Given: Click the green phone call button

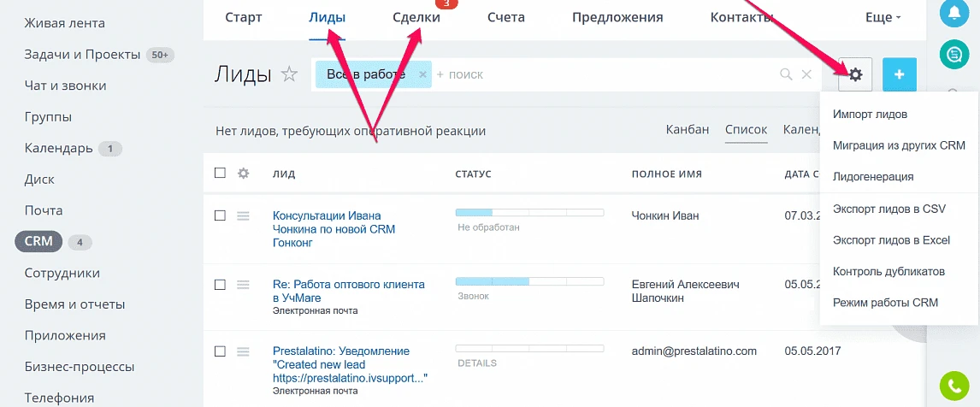Looking at the screenshot, I should pyautogui.click(x=954, y=386).
